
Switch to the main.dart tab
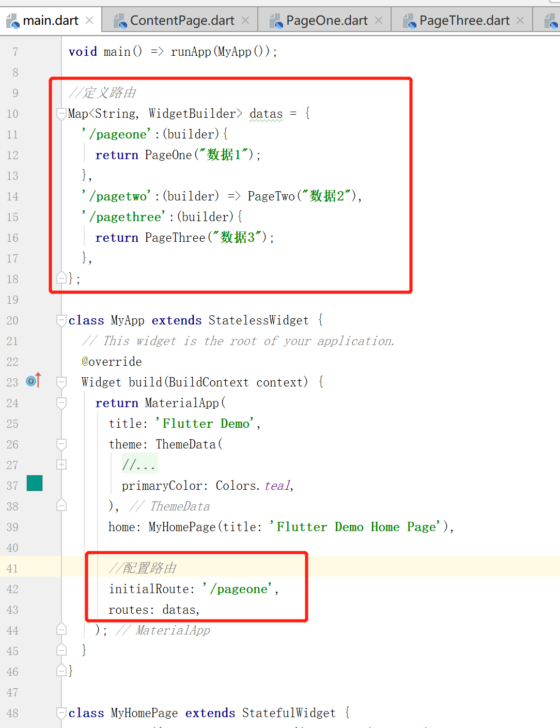pos(50,21)
